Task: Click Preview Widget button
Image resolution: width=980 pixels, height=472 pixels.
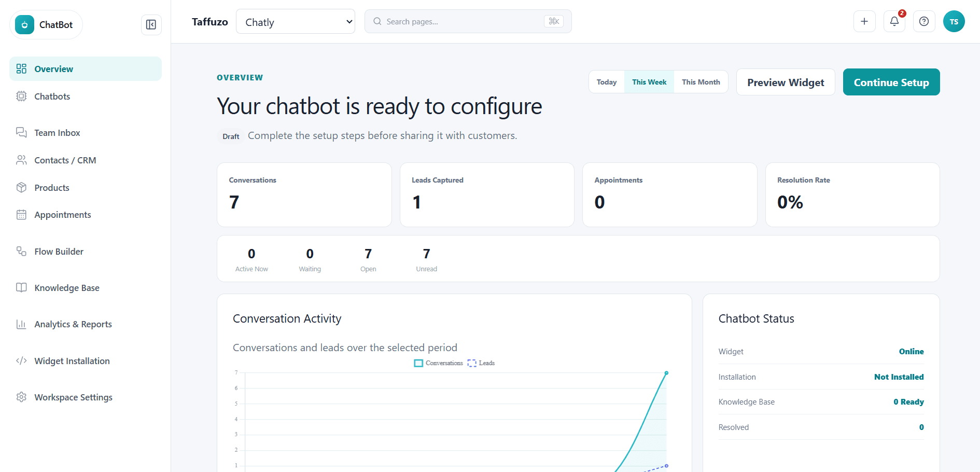Action: [x=786, y=82]
